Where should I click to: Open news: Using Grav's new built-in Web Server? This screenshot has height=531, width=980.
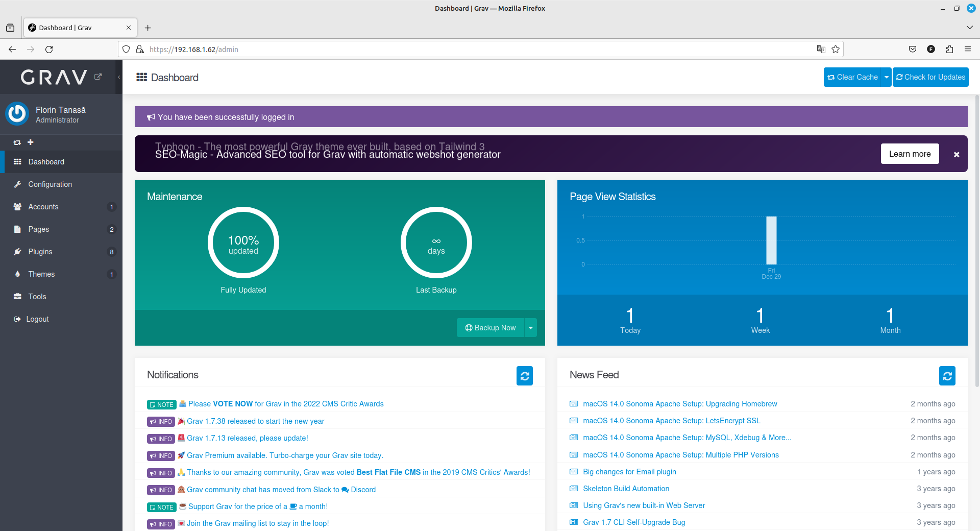(644, 505)
